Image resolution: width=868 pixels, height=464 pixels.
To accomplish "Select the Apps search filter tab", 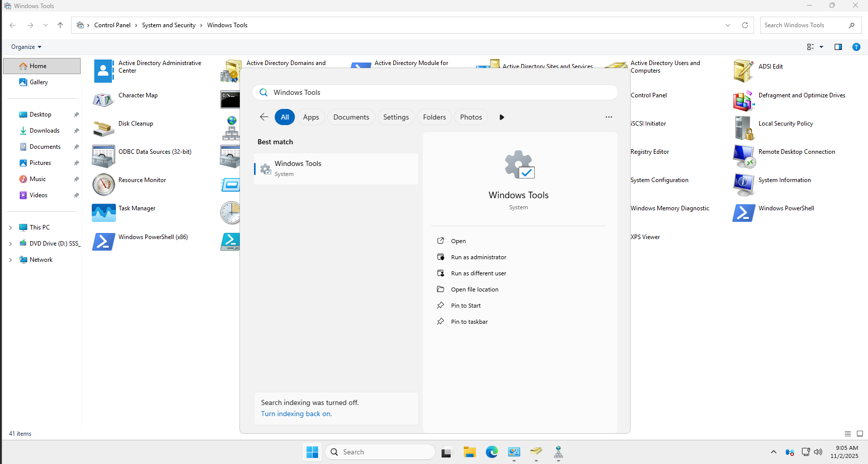I will [311, 117].
